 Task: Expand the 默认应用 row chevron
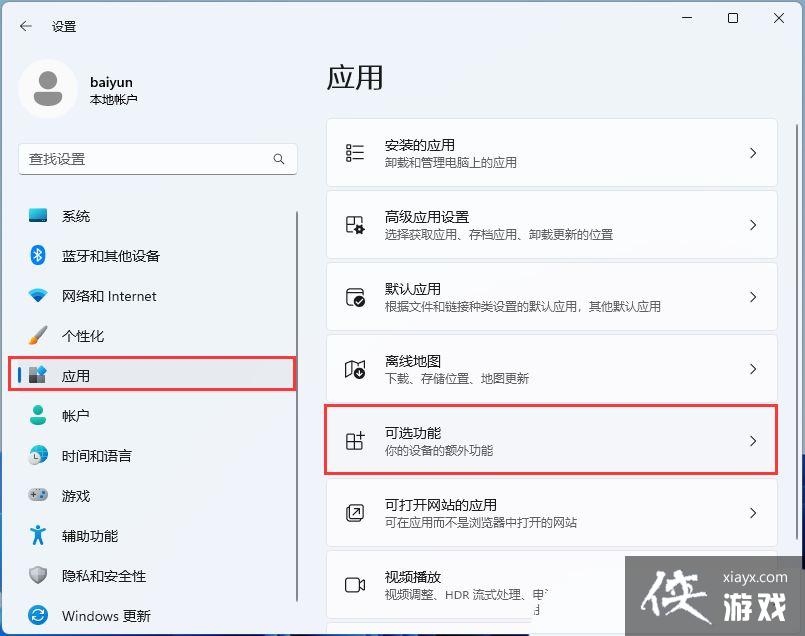click(x=753, y=296)
